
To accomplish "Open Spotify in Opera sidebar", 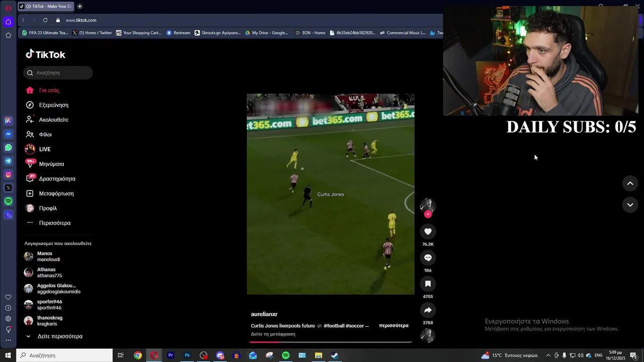I will click(x=8, y=201).
